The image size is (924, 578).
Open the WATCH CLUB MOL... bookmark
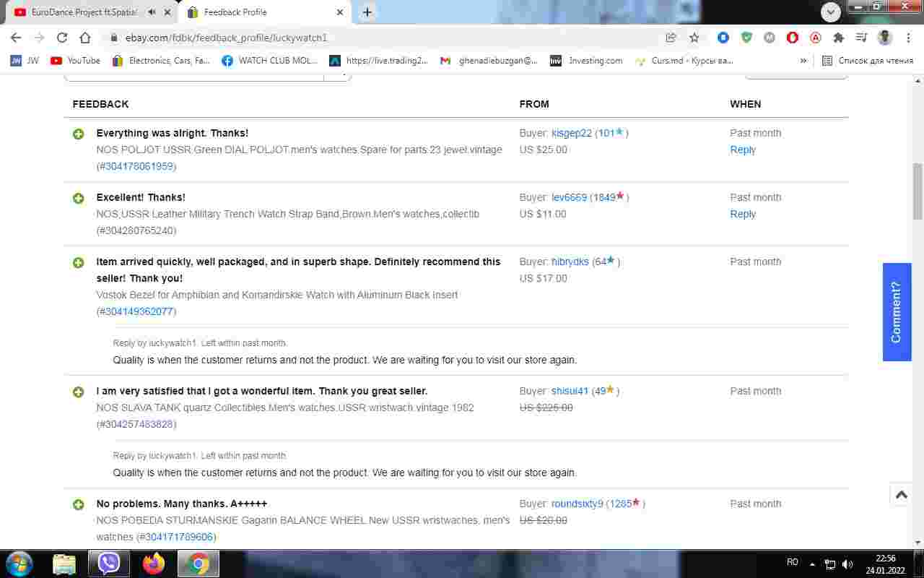pos(270,61)
